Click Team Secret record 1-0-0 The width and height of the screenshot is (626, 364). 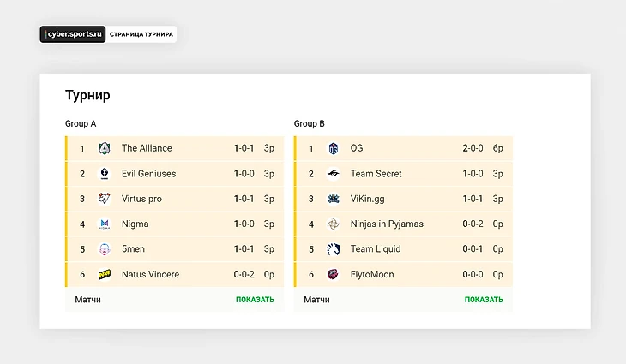pyautogui.click(x=473, y=173)
